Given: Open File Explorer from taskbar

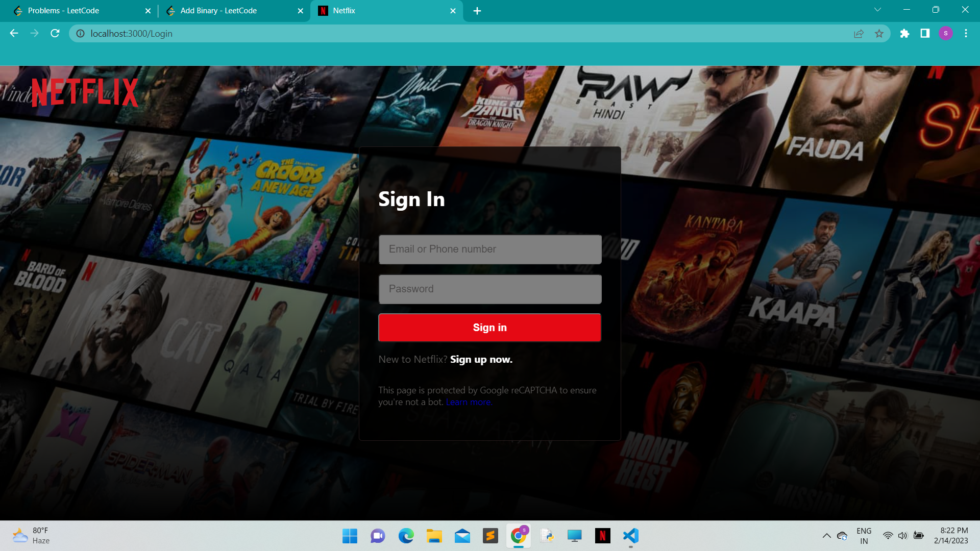Looking at the screenshot, I should tap(434, 536).
